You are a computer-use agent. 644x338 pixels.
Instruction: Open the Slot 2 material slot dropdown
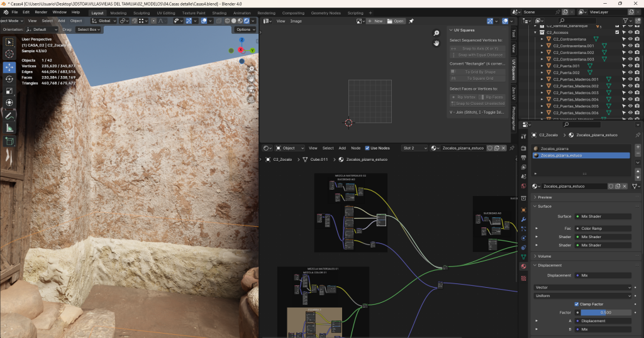click(x=414, y=148)
